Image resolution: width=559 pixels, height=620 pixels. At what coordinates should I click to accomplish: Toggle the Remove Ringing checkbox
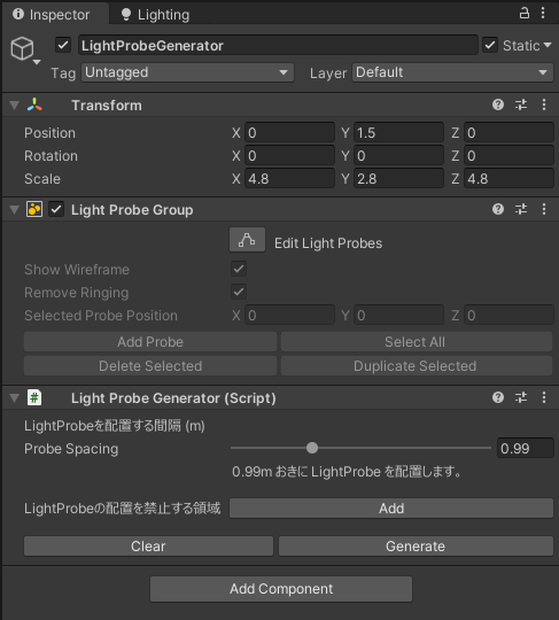click(x=239, y=292)
